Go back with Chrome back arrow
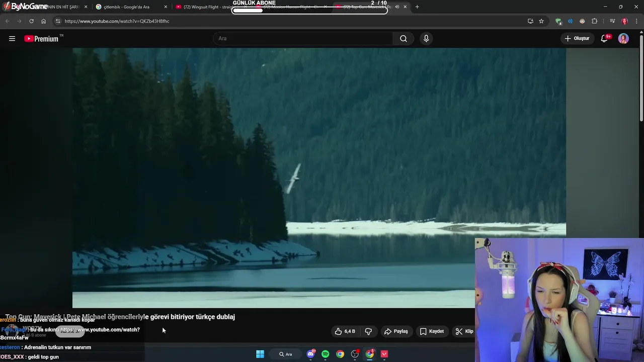644x362 pixels. (7, 21)
